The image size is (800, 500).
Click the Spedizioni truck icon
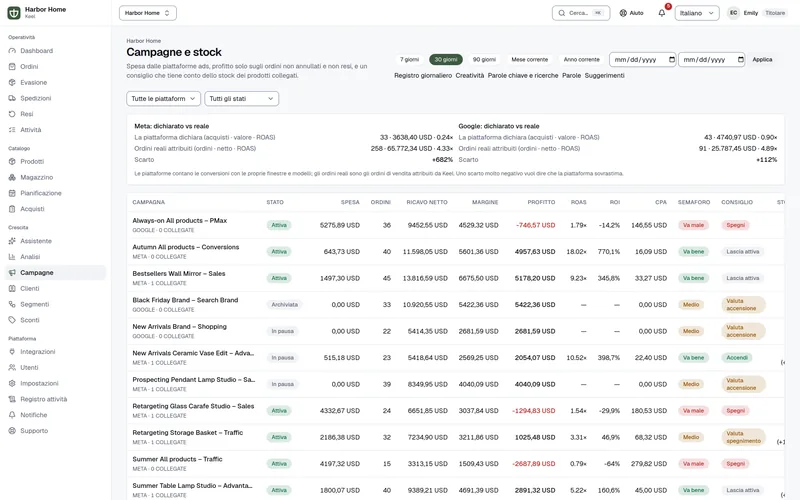(12, 98)
